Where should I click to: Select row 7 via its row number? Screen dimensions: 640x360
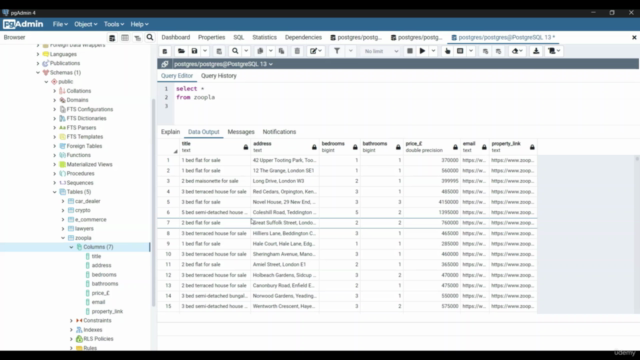[x=168, y=223]
